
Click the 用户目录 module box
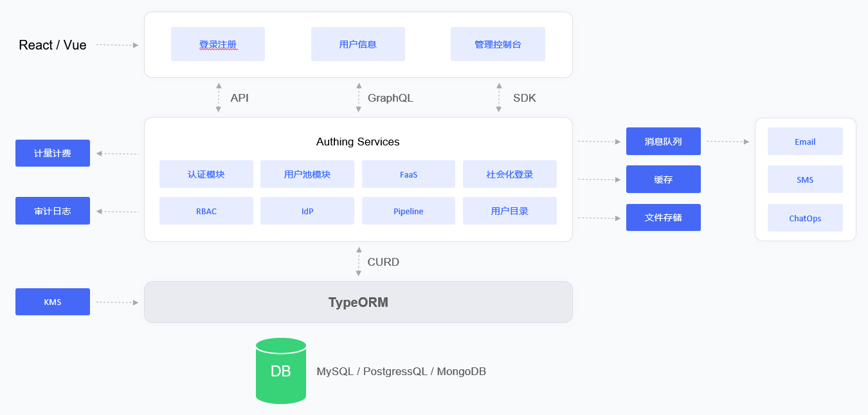click(x=510, y=211)
